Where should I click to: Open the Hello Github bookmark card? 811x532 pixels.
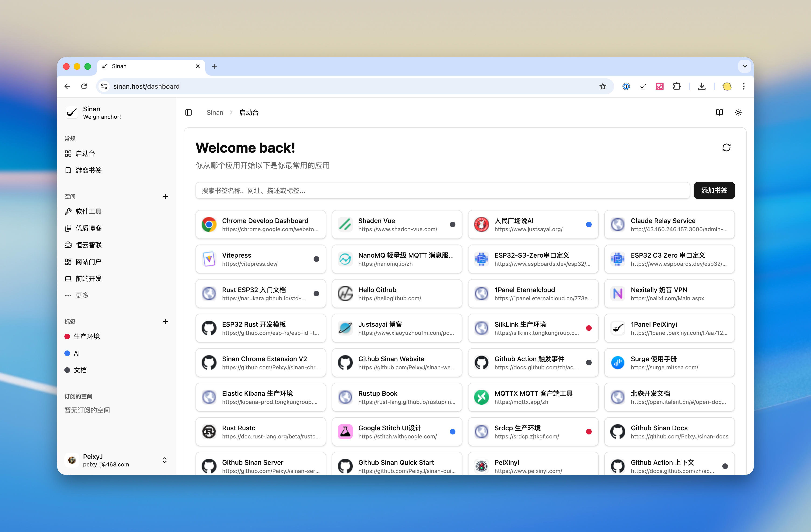coord(397,294)
